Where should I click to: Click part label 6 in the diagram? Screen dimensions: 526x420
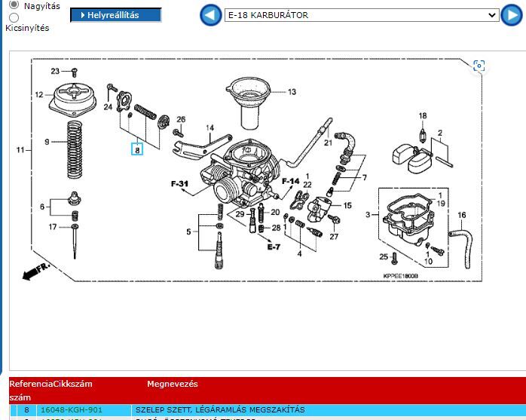tap(42, 207)
